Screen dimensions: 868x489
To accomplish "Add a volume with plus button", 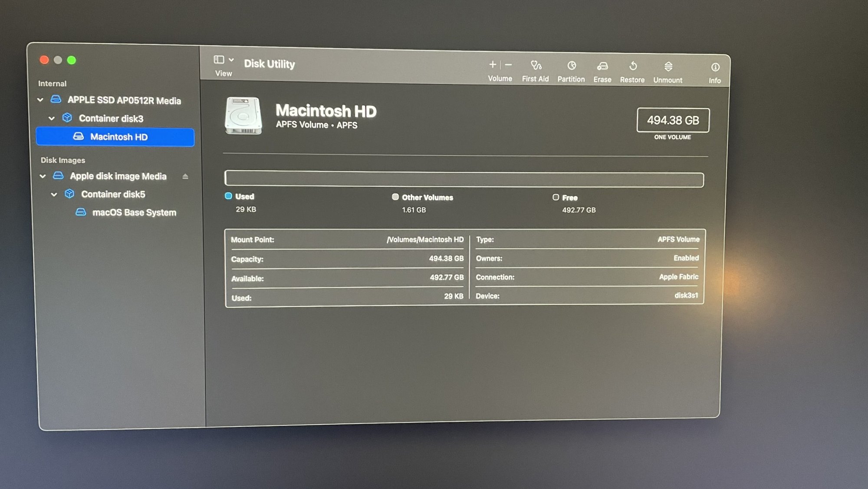I will (493, 65).
